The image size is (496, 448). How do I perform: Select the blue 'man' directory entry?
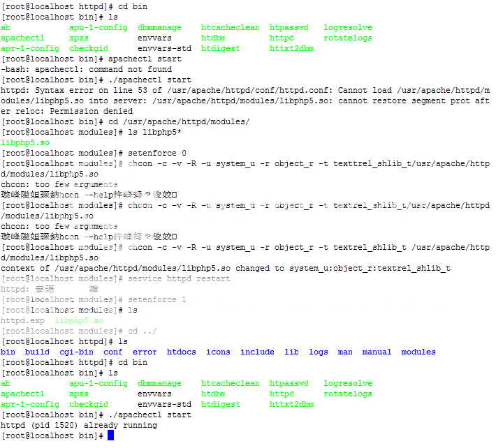click(345, 352)
